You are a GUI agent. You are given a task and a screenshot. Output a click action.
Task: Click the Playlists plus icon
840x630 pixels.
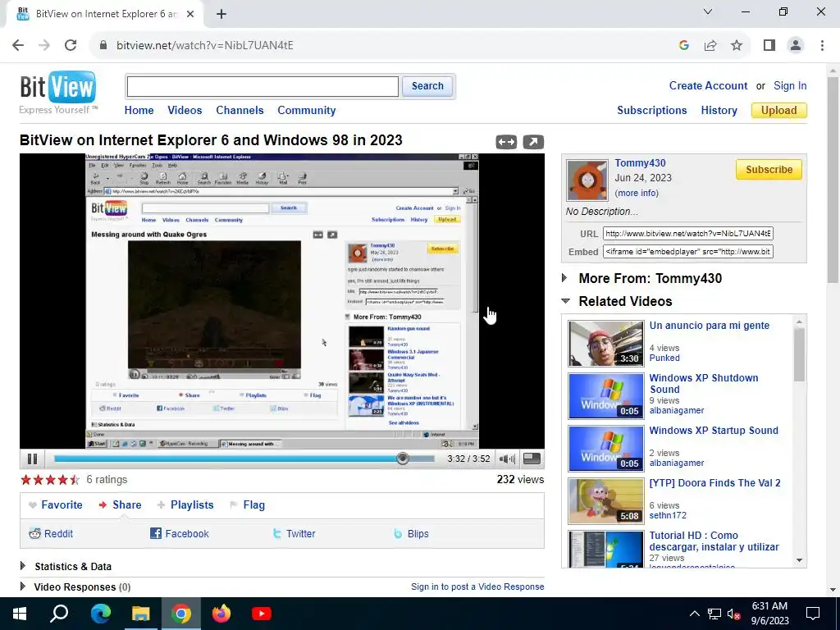pos(161,505)
